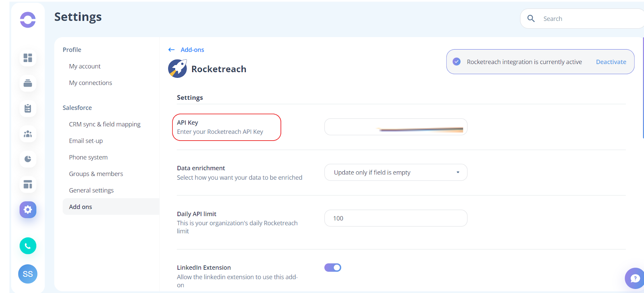
Task: Click the Rocketreach rocket logo
Action: tap(178, 69)
